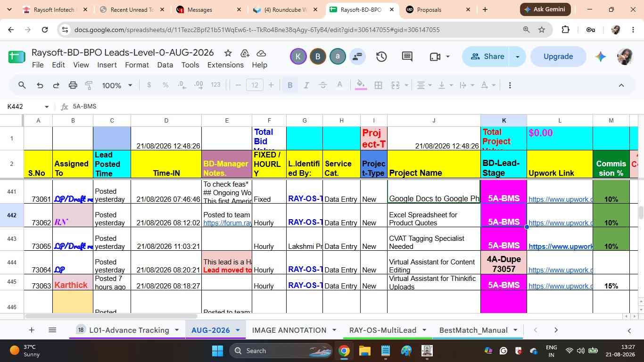Open the forum.ray link in row 442

pos(227,223)
